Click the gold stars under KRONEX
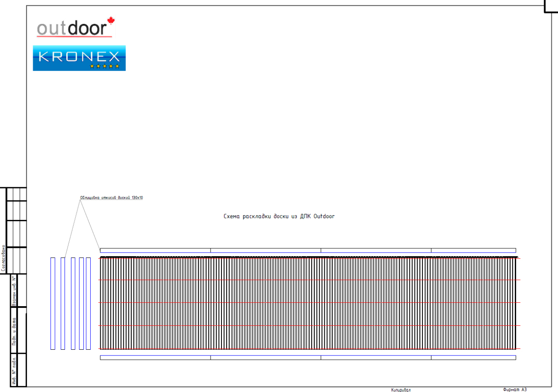 coord(105,66)
